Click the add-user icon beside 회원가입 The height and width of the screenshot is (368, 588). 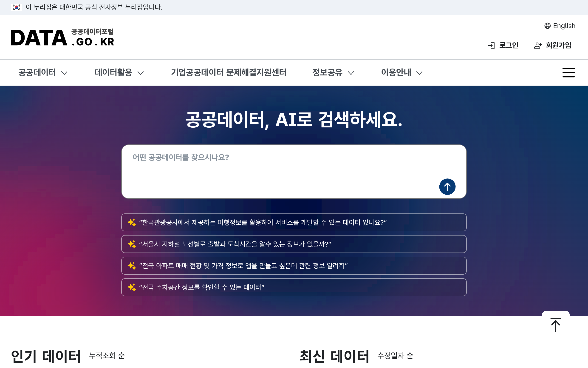pos(538,46)
